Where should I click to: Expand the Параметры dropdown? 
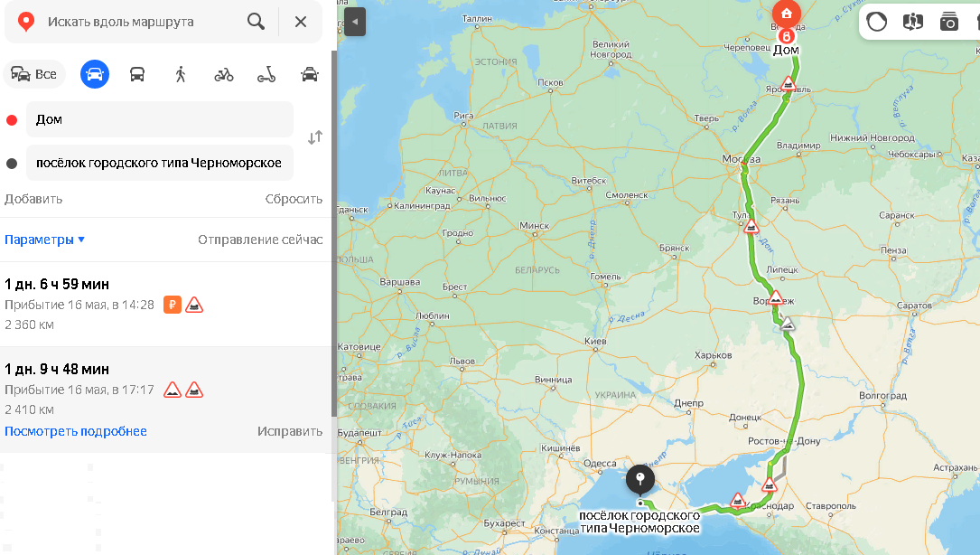point(44,240)
